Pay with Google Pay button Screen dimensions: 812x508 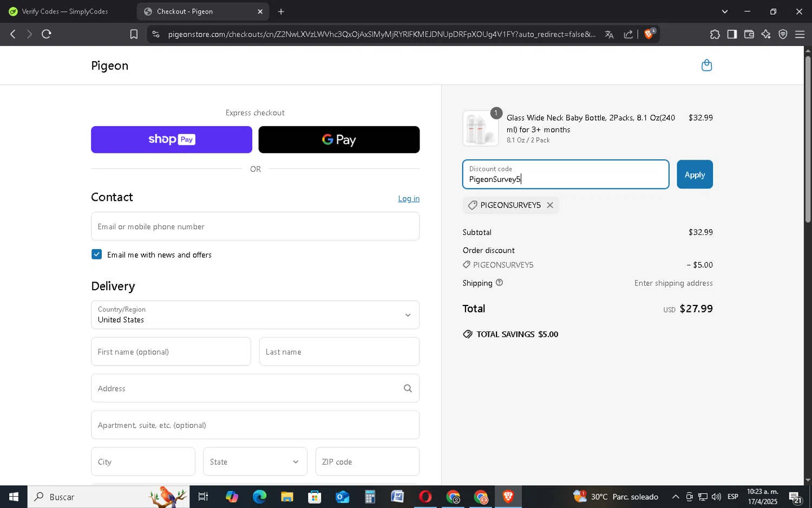tap(339, 140)
